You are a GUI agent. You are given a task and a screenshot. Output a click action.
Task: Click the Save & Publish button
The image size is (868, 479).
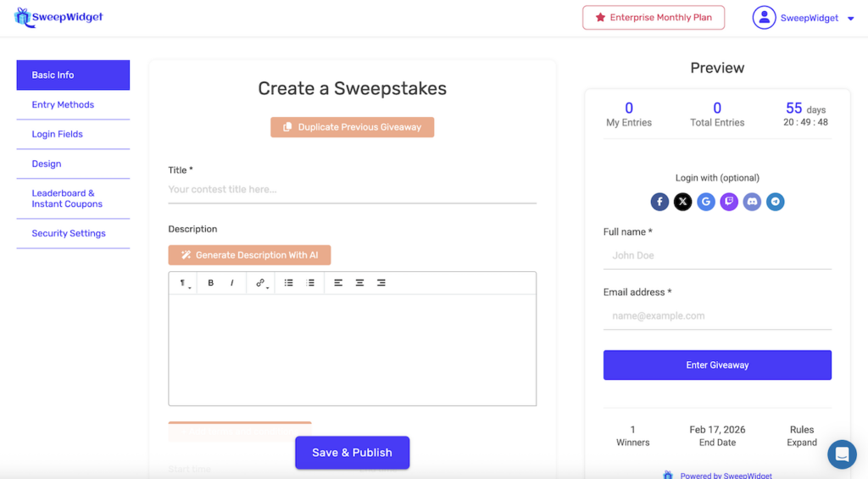tap(352, 453)
